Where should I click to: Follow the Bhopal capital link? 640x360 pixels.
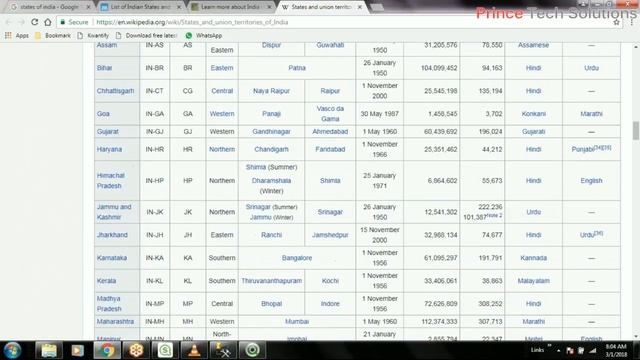pos(271,304)
